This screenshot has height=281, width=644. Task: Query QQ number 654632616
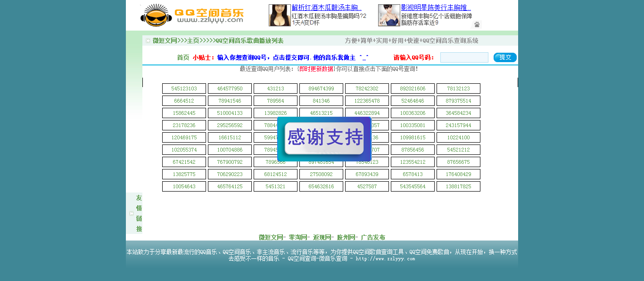point(321,186)
